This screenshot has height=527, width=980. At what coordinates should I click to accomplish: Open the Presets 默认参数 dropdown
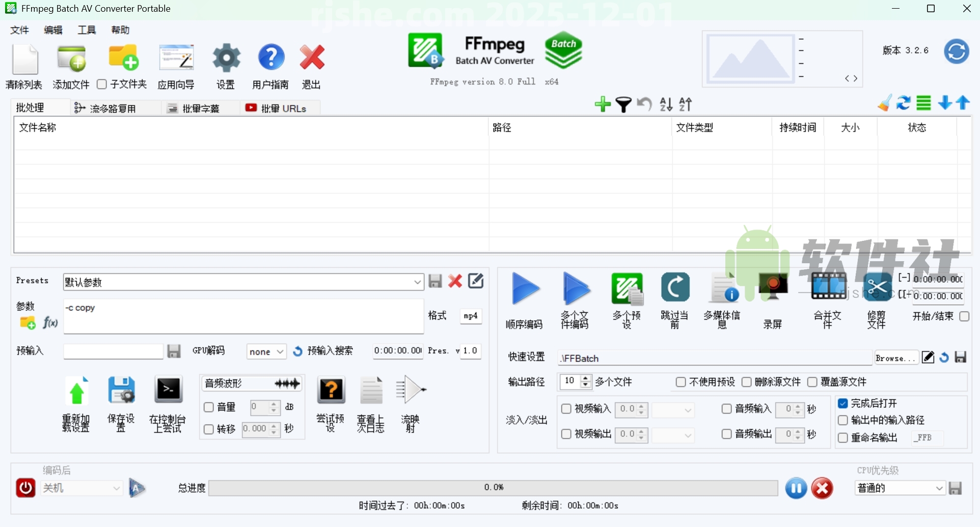pyautogui.click(x=417, y=282)
